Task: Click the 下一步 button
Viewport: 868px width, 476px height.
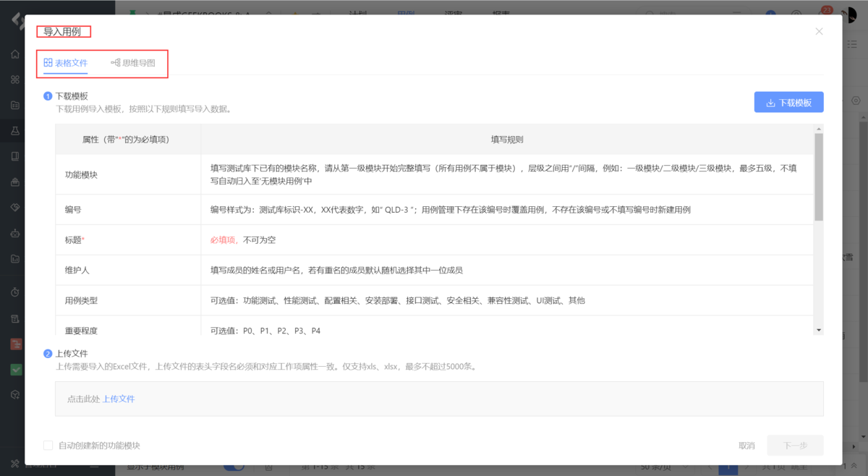Action: point(794,445)
